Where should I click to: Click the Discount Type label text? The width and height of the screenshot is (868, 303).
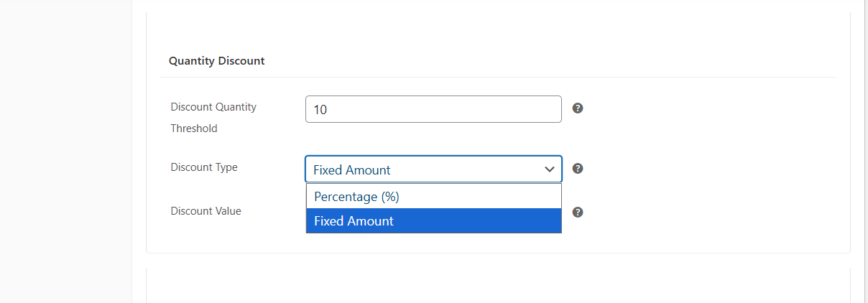click(204, 167)
